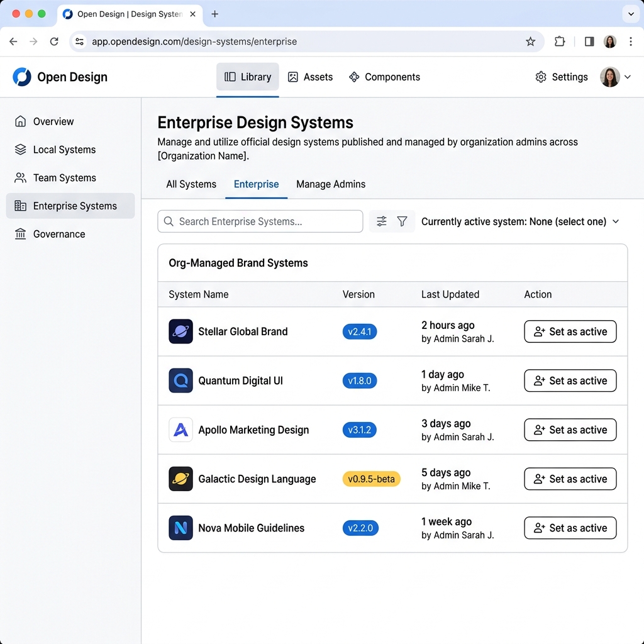Click the Org-Managed Brand Systems heading
Image resolution: width=644 pixels, height=644 pixels.
[x=238, y=263]
